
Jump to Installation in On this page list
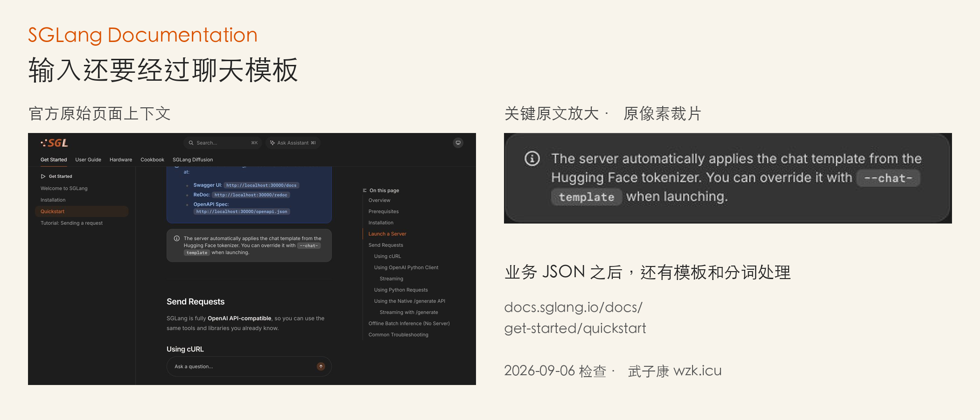tap(381, 223)
